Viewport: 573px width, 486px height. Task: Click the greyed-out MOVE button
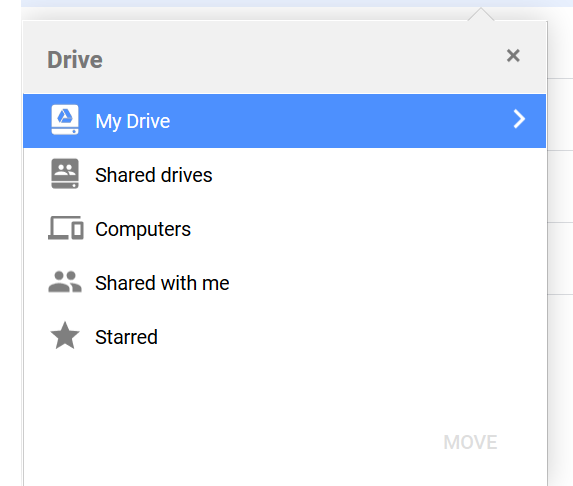pyautogui.click(x=470, y=443)
